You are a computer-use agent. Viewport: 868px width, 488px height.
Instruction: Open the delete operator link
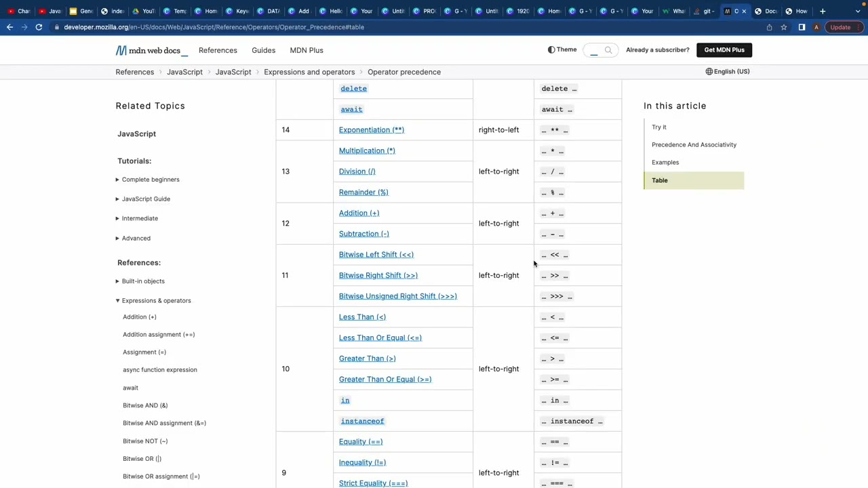[353, 88]
